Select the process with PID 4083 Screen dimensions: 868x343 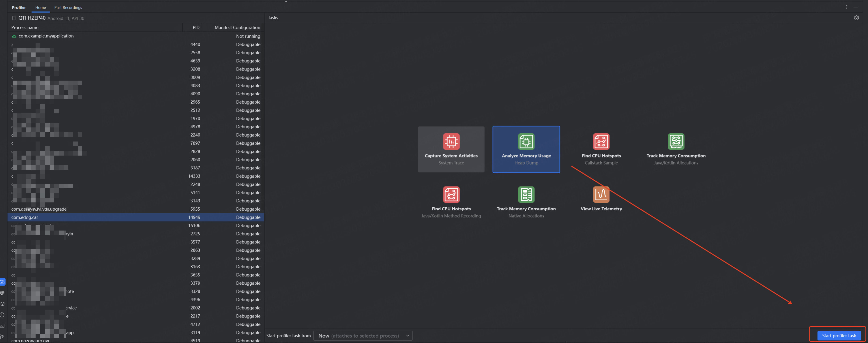click(x=136, y=86)
